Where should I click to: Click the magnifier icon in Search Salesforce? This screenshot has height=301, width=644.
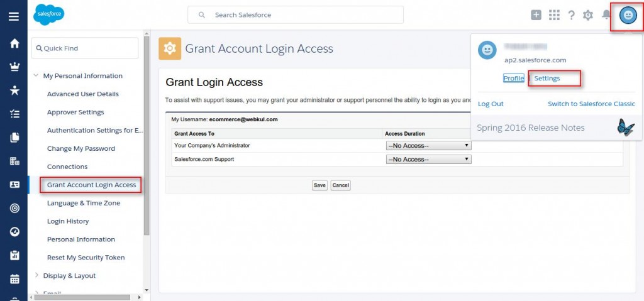(x=202, y=15)
